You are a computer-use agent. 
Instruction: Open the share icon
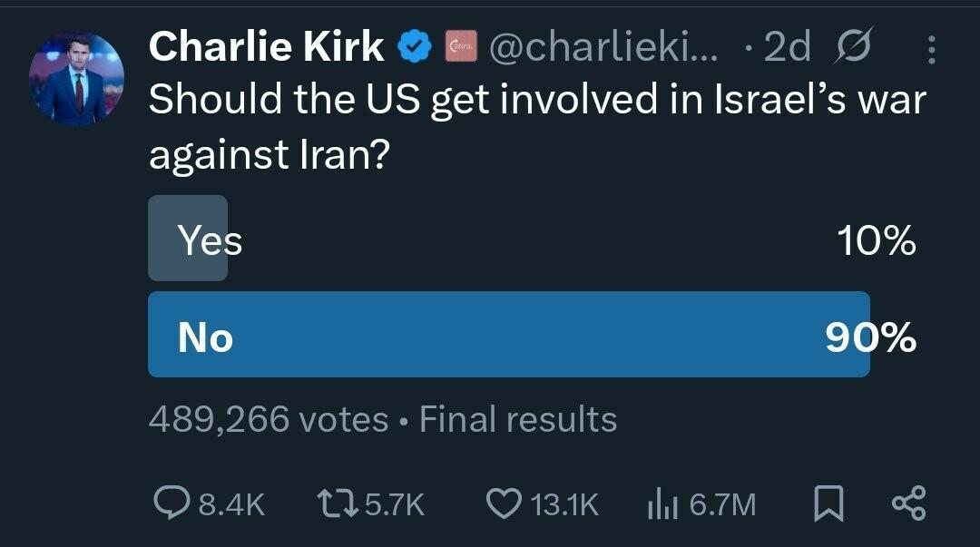908,503
